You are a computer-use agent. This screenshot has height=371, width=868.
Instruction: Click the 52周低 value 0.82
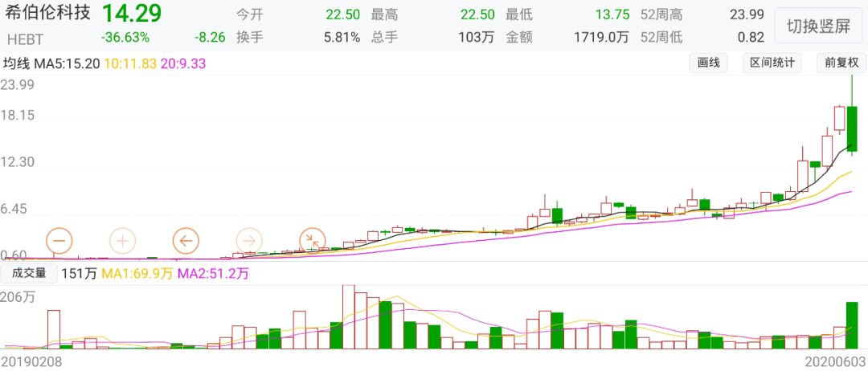click(753, 38)
